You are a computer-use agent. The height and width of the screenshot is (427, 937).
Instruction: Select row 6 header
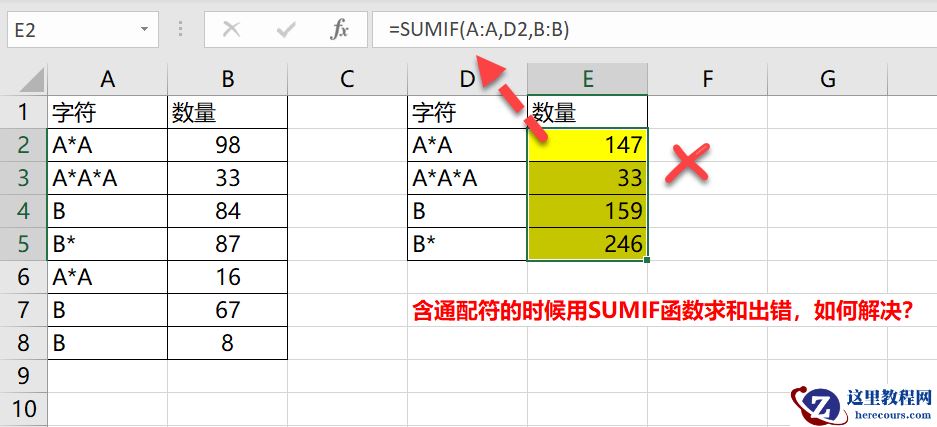(24, 277)
